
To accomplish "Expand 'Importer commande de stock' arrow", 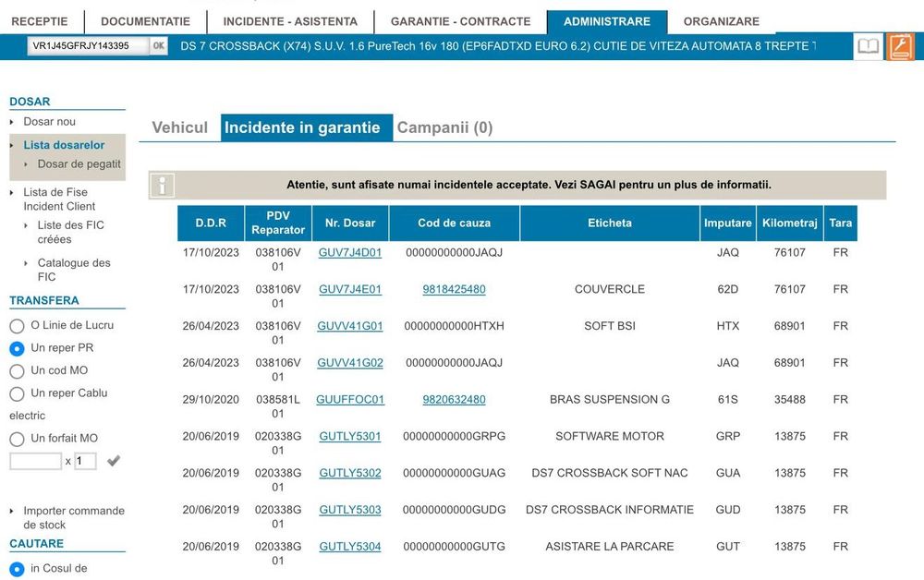I will pos(12,511).
